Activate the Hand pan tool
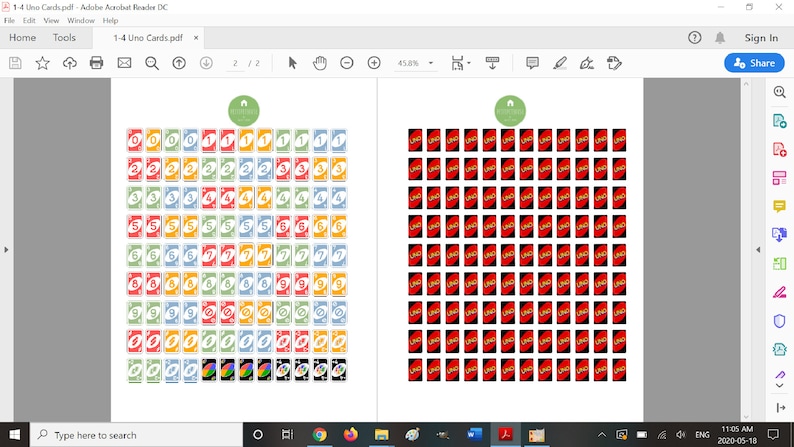The height and width of the screenshot is (447, 794). pyautogui.click(x=320, y=63)
